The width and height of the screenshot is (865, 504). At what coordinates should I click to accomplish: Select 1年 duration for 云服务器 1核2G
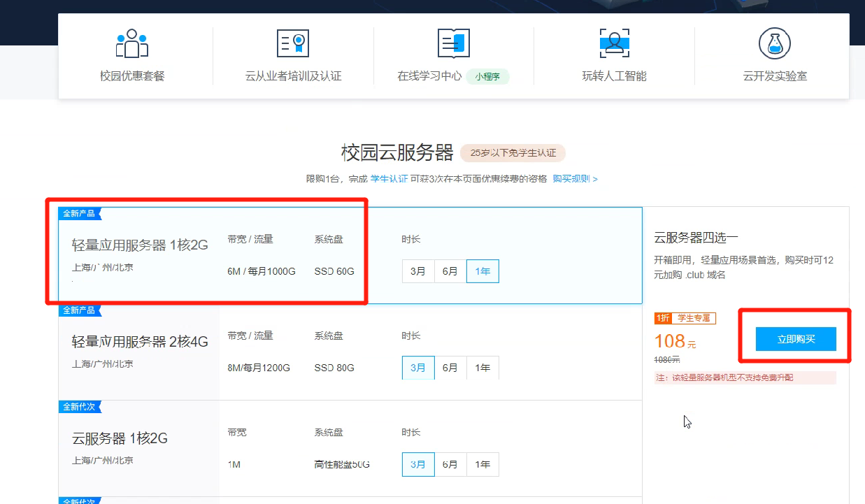pos(482,464)
